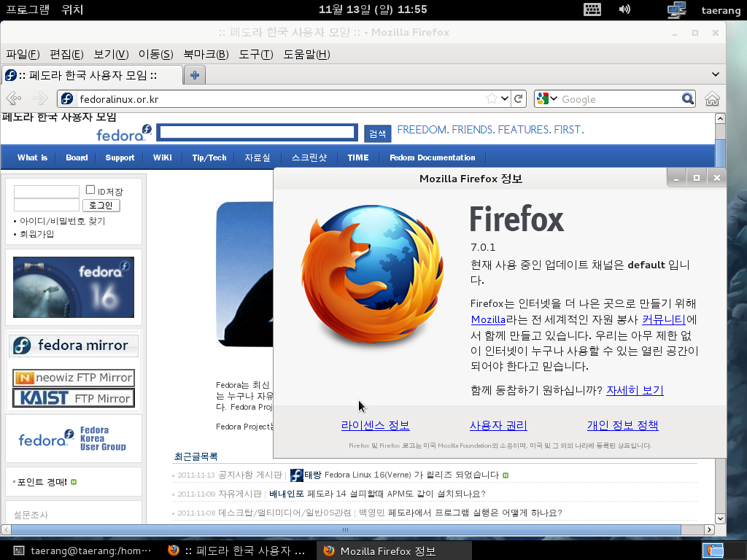Click the TIME navigation item
Viewport: 747px width, 560px height.
coord(358,157)
